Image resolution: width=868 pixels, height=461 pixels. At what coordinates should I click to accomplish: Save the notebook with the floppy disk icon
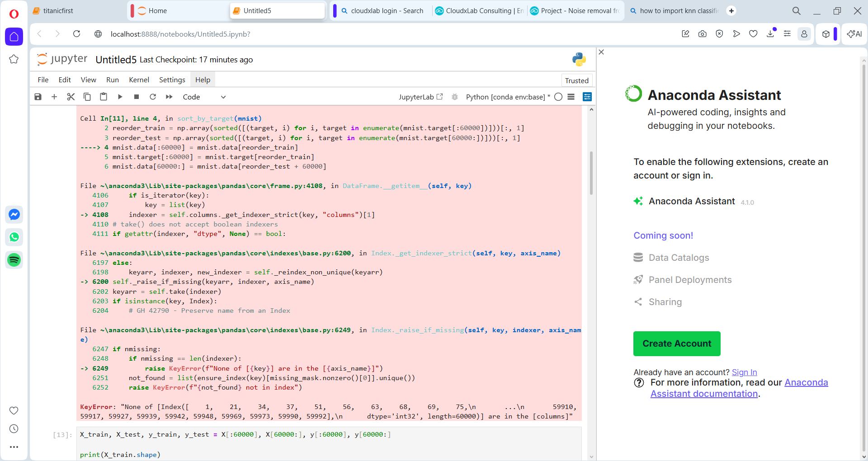(x=38, y=97)
